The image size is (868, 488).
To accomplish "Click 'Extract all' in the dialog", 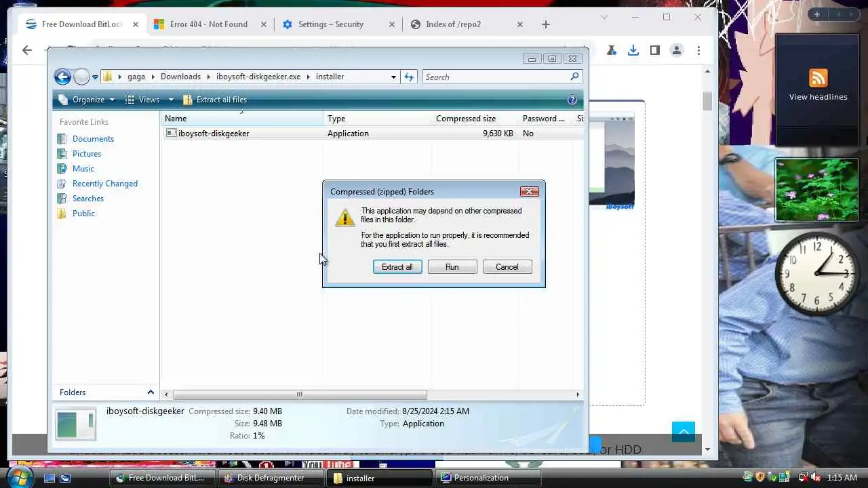I will tap(397, 267).
